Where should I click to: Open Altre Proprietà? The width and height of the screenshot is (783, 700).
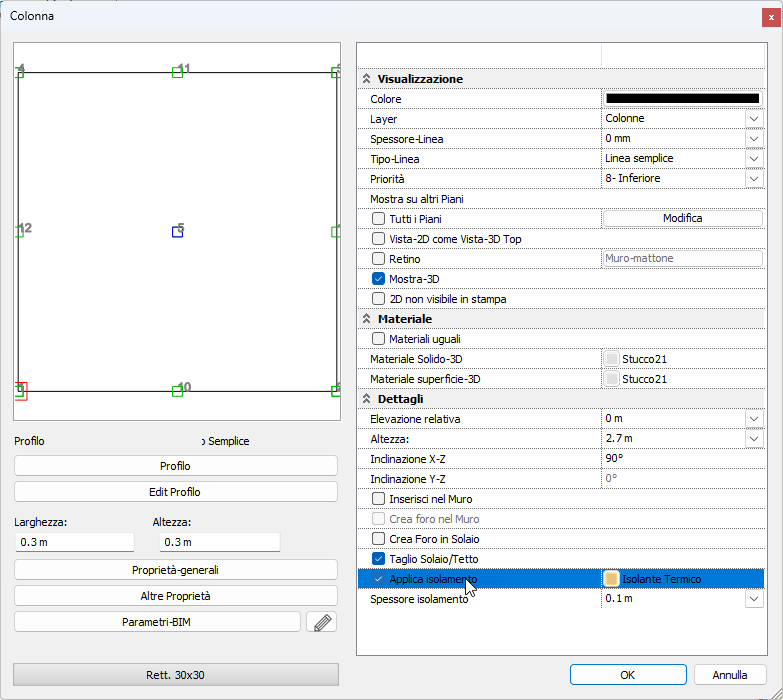tap(176, 596)
